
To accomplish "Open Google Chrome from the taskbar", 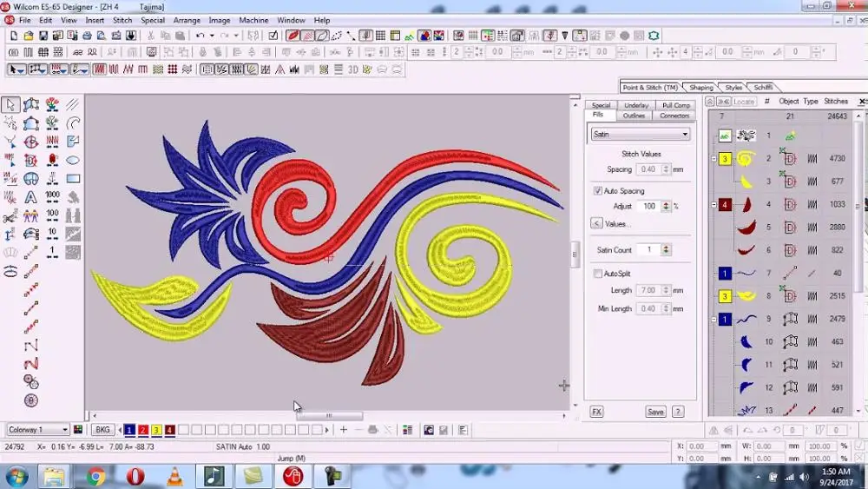I will pos(95,476).
